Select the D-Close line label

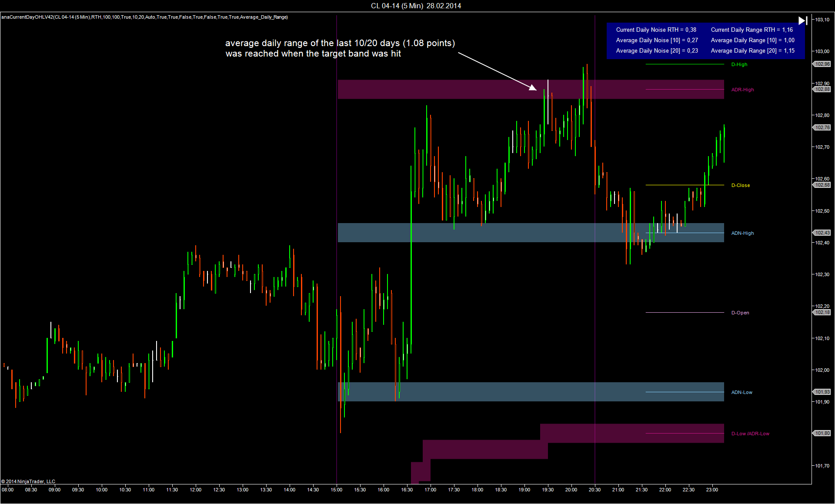740,185
